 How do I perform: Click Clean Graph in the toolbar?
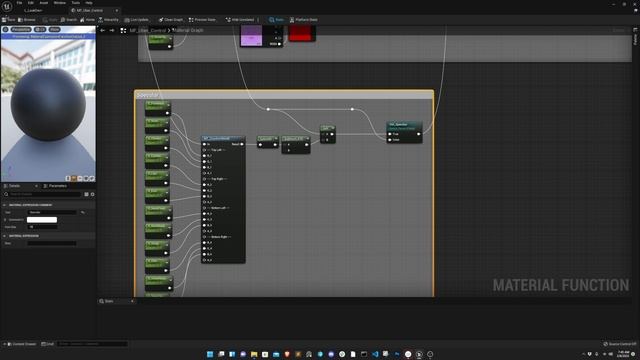[171, 20]
